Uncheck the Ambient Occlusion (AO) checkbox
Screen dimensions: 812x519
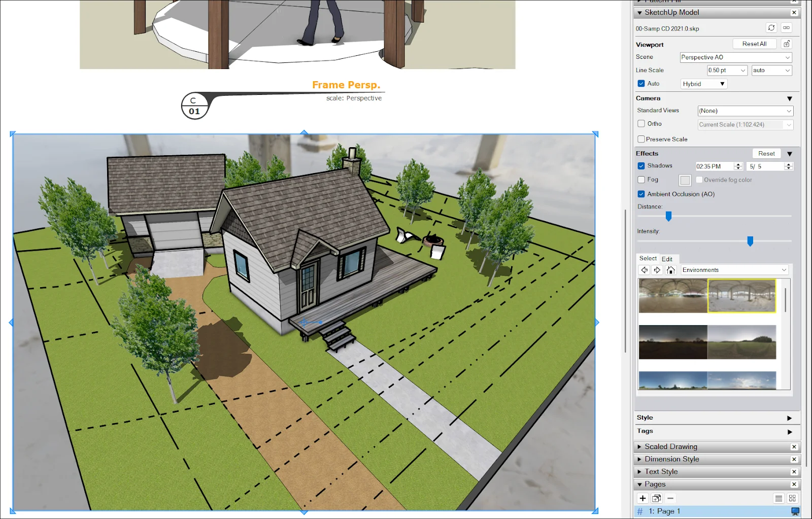click(x=641, y=194)
